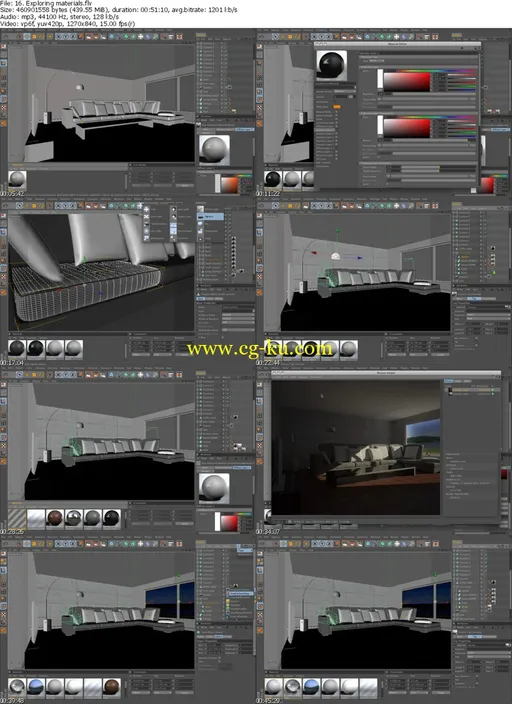Click the red swatch at the Picture Viewer right edge
Screen dimensions: 512x704
(x=504, y=474)
